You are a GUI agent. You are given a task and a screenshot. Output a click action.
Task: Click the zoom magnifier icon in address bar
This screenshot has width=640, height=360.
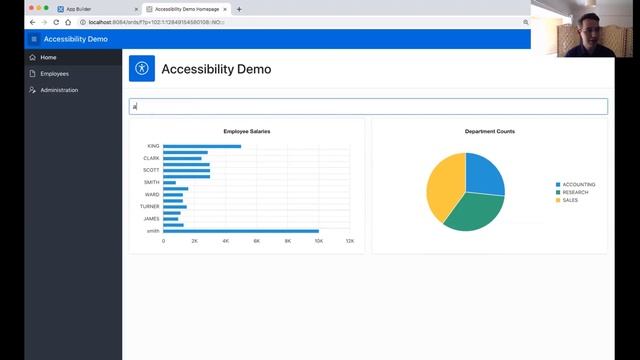coord(526,22)
